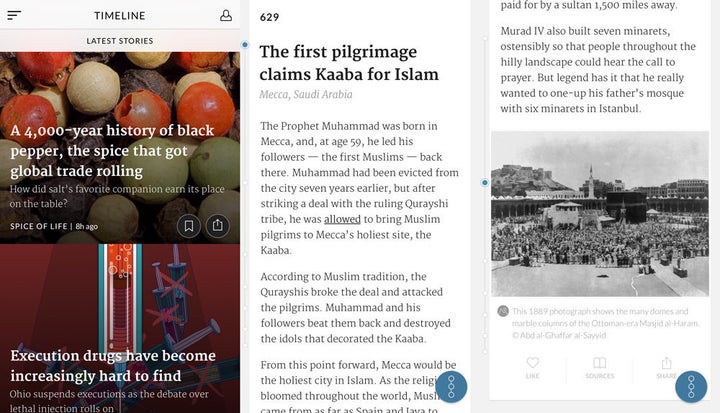This screenshot has width=720, height=413.
Task: Tap the Spice of Life category label
Action: click(x=39, y=226)
